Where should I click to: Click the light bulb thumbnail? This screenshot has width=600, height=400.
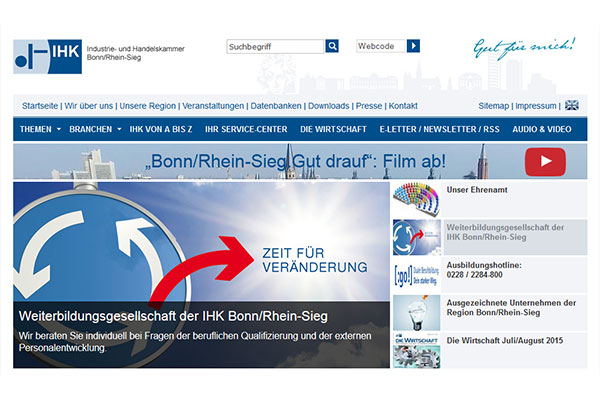(x=417, y=312)
